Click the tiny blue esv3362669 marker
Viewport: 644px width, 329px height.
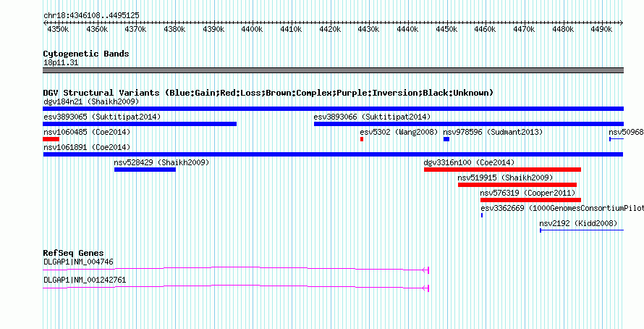[x=482, y=215]
